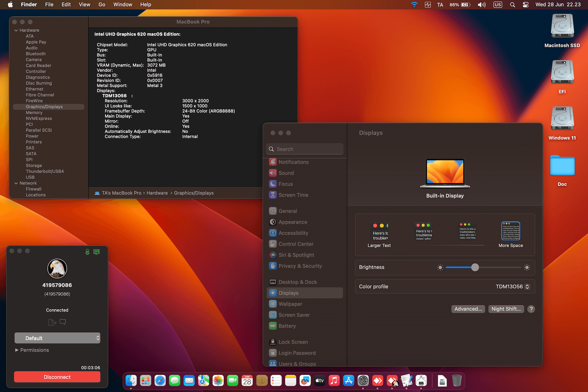The width and height of the screenshot is (588, 392).
Task: Open the File menu
Action: (x=49, y=5)
